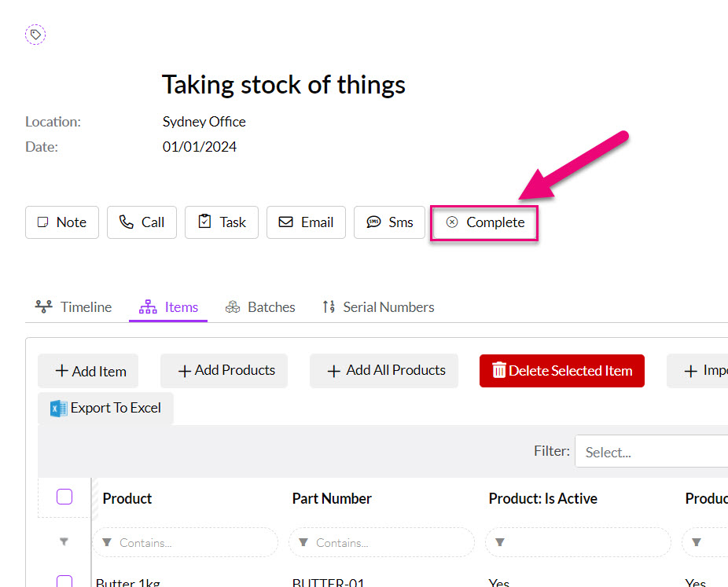
Task: Tick the Butter 1kg row checkbox
Action: pyautogui.click(x=64, y=581)
